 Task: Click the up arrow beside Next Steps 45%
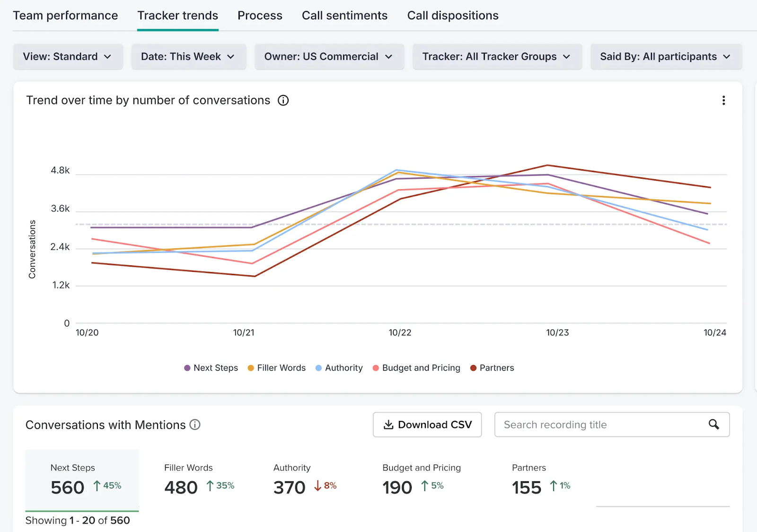pos(97,486)
